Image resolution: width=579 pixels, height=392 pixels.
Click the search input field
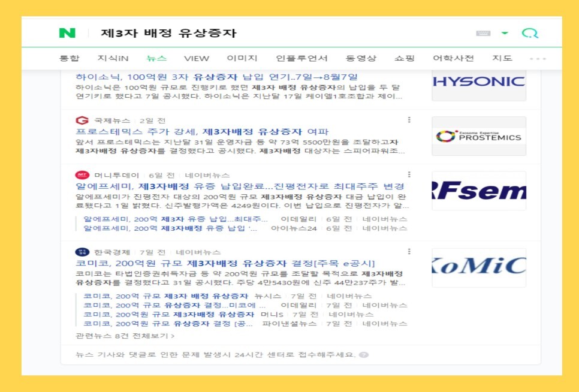coord(240,32)
